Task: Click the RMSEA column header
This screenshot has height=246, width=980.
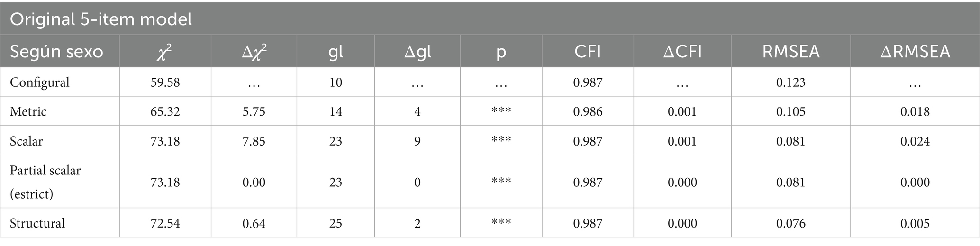Action: pos(790,51)
